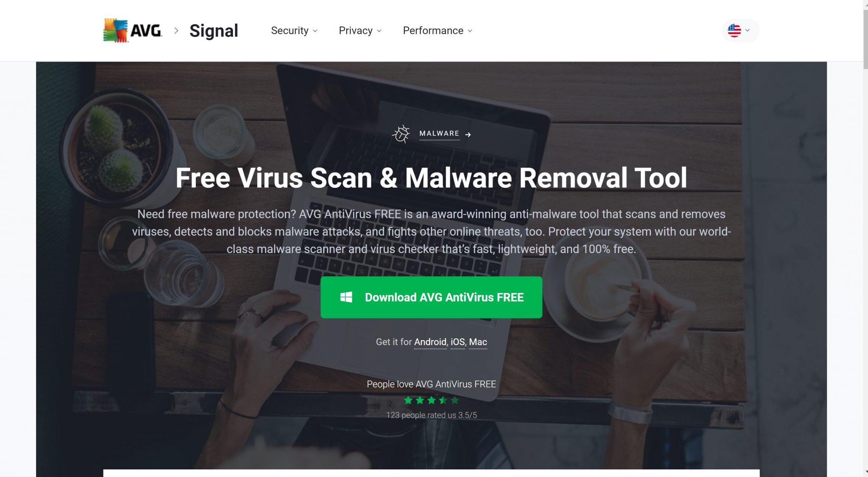Click the arrow next to MALWARE label
This screenshot has width=868, height=477.
469,134
